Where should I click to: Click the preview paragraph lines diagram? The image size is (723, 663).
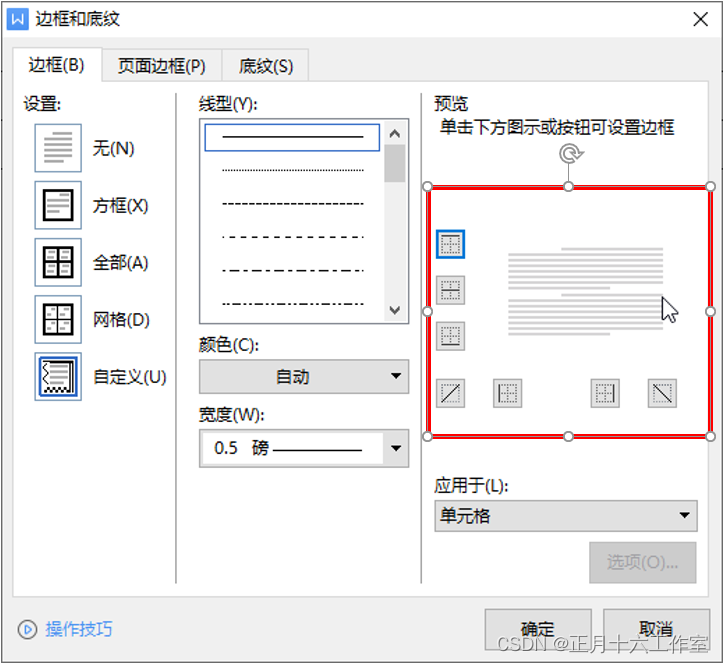586,291
